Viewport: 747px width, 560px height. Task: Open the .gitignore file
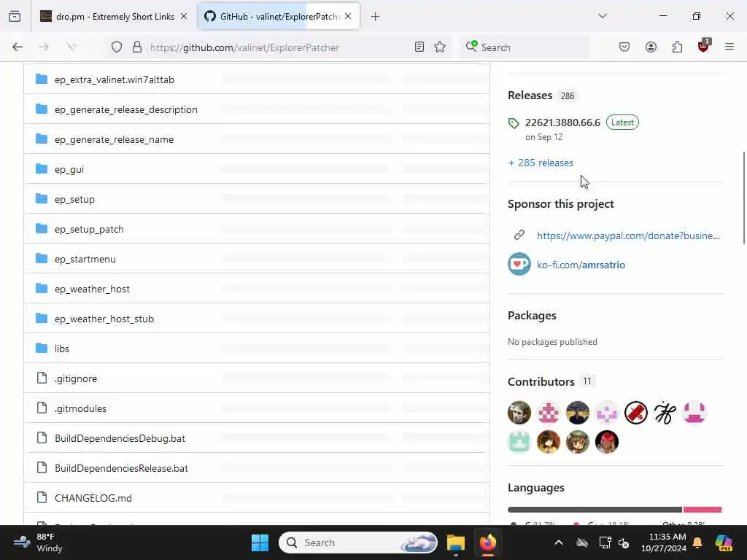click(76, 378)
